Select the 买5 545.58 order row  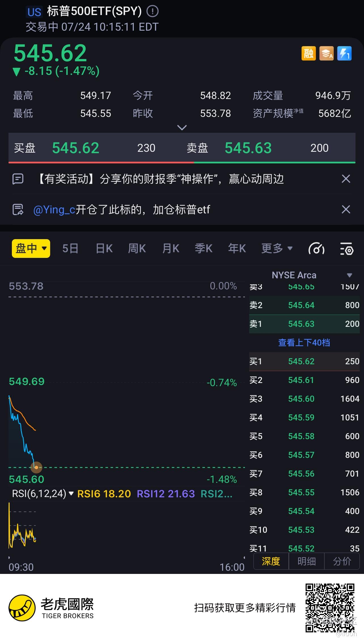point(304,436)
